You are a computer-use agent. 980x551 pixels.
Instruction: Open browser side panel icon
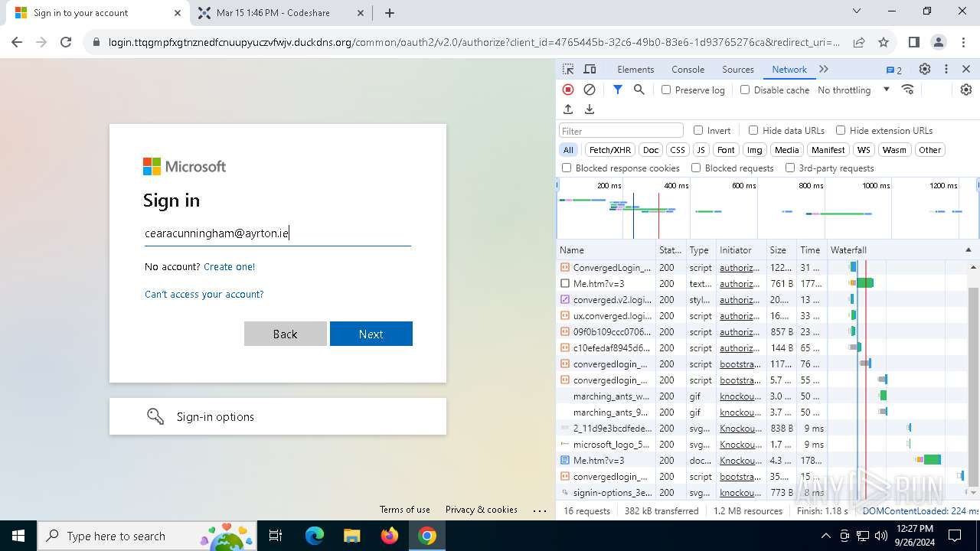(x=914, y=42)
